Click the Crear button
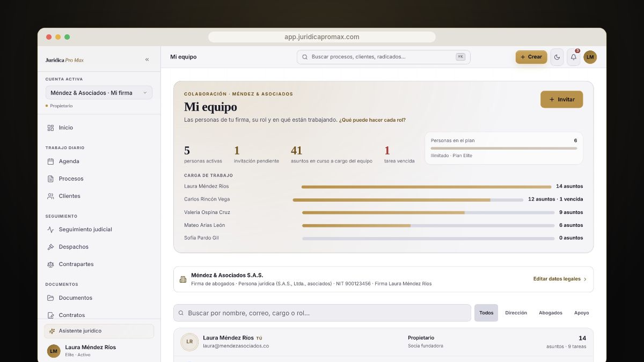The image size is (644, 362). [x=531, y=57]
